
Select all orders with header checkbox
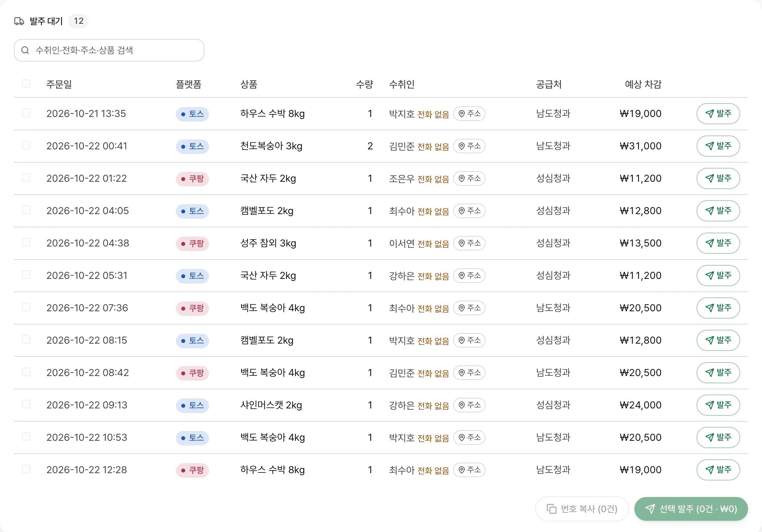pos(26,84)
